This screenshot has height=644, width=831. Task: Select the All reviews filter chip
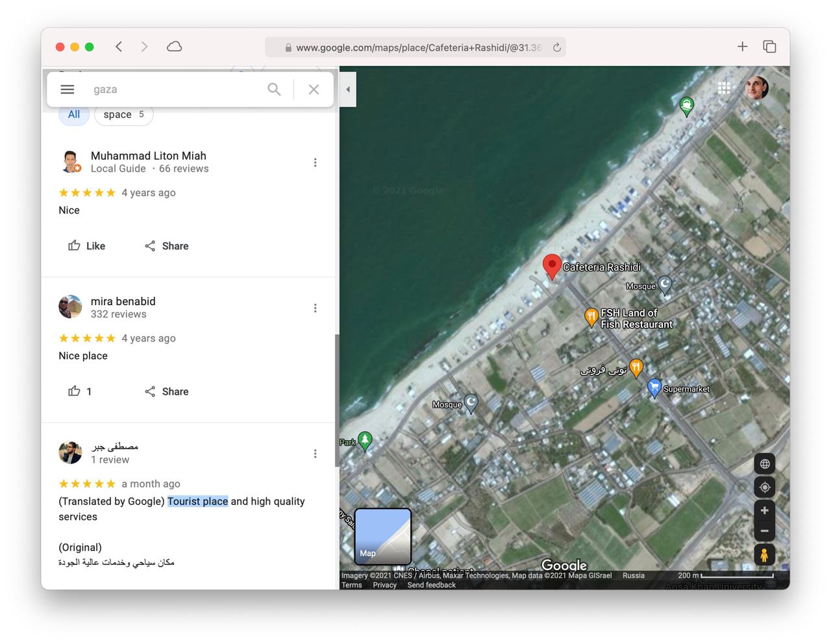74,114
